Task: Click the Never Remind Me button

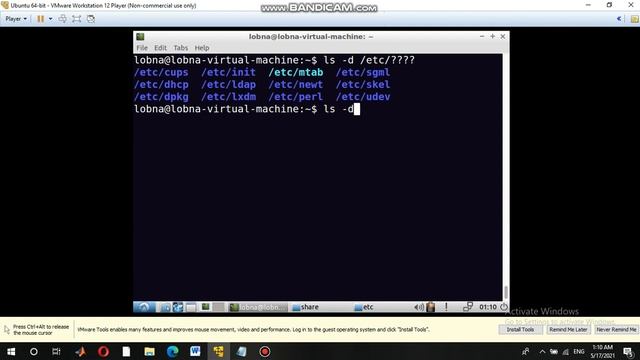Action: tap(616, 329)
